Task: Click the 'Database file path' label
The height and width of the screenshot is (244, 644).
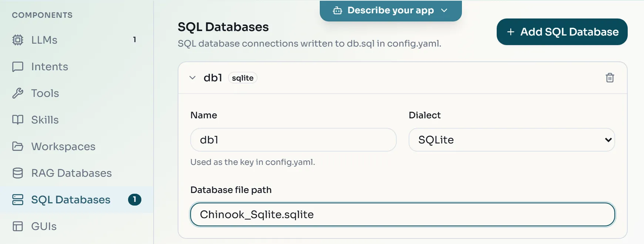Action: tap(231, 190)
